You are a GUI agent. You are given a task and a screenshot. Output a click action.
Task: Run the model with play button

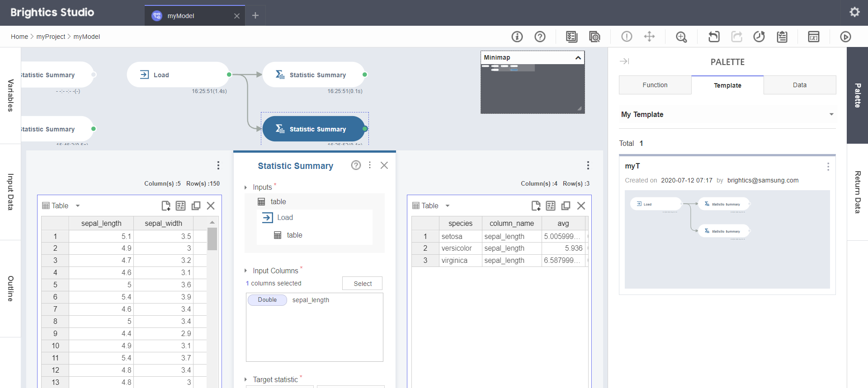(845, 37)
